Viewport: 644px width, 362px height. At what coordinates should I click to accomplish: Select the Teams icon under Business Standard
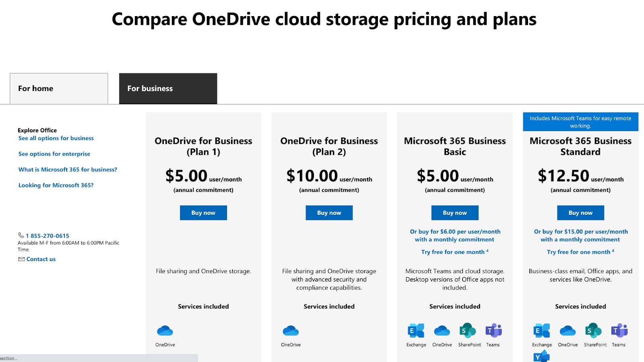click(x=619, y=331)
